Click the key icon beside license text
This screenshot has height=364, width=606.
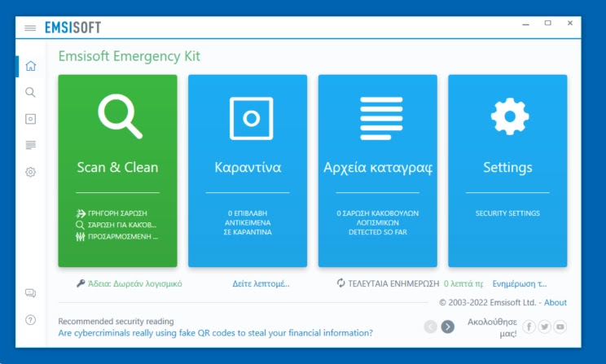81,283
